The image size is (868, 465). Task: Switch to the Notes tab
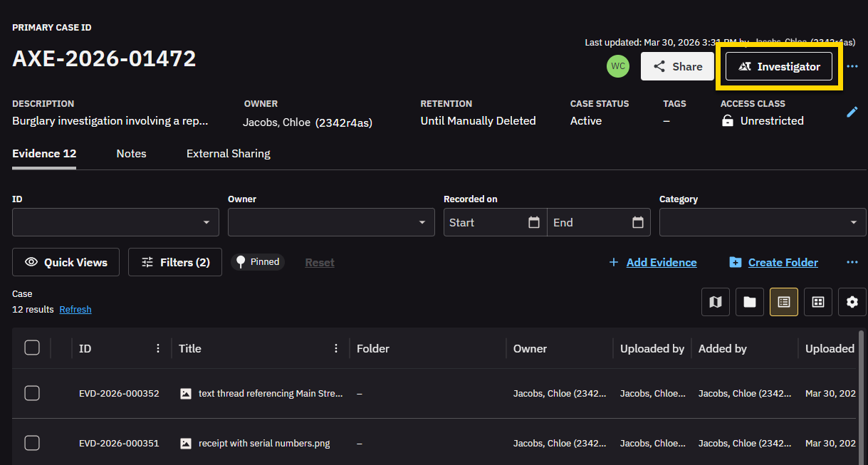point(131,154)
